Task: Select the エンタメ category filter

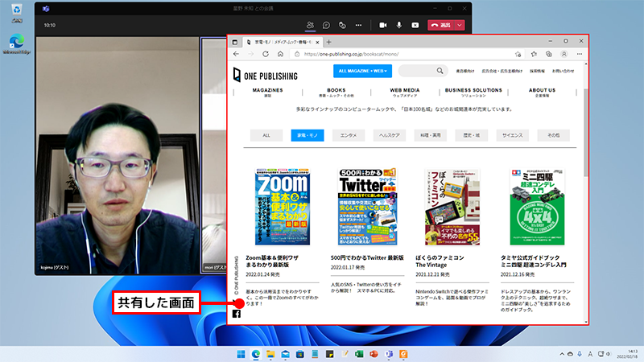Action: coord(349,135)
